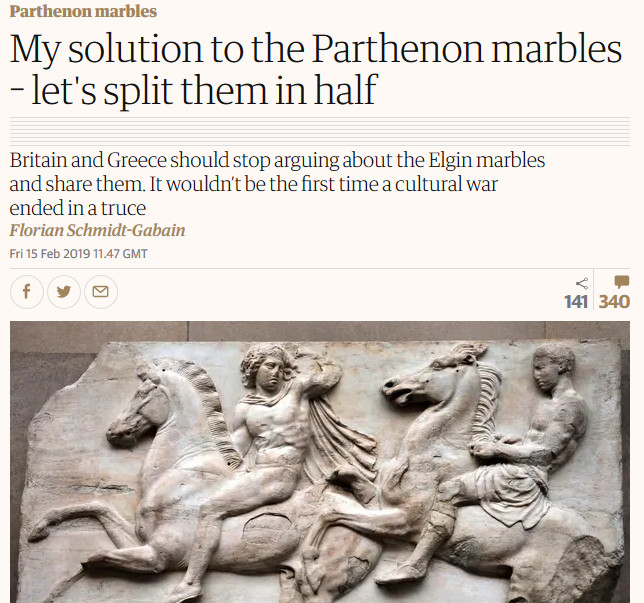This screenshot has width=644, height=603.
Task: Click the phrase "ended in a truce"
Action: 78,208
